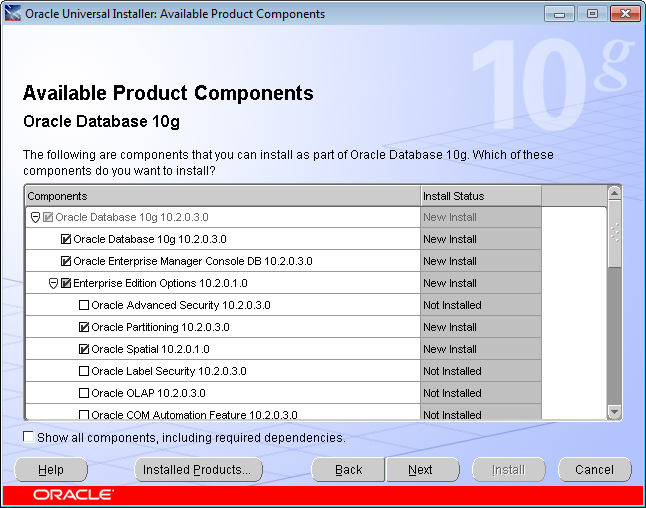Check Oracle OLAP component
This screenshot has width=646, height=508.
tap(84, 393)
